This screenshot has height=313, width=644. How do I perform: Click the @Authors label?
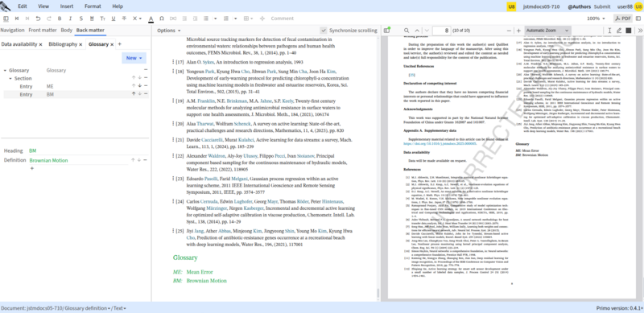coord(579,6)
